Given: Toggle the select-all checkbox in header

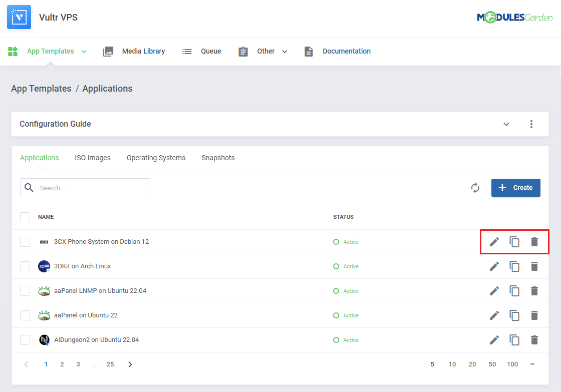Looking at the screenshot, I should point(25,217).
